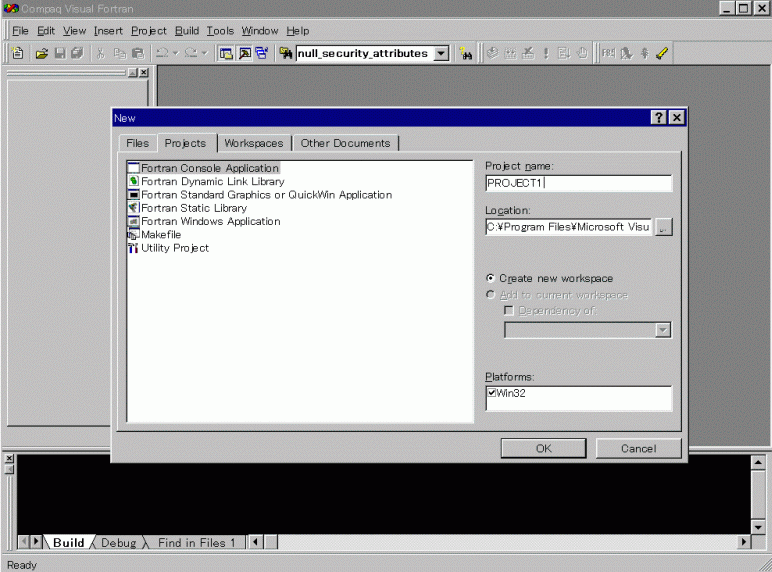This screenshot has height=572, width=772.
Task: Open the Help menu
Action: 298,31
